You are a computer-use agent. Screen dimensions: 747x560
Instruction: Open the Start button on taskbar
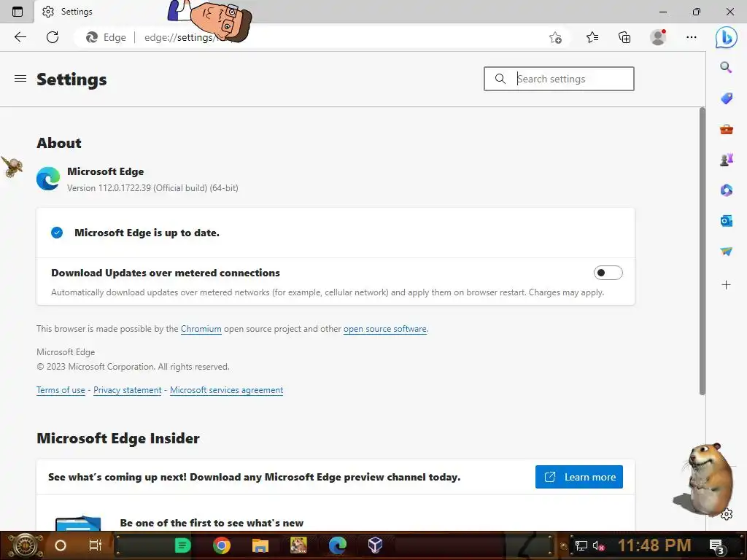tap(25, 545)
